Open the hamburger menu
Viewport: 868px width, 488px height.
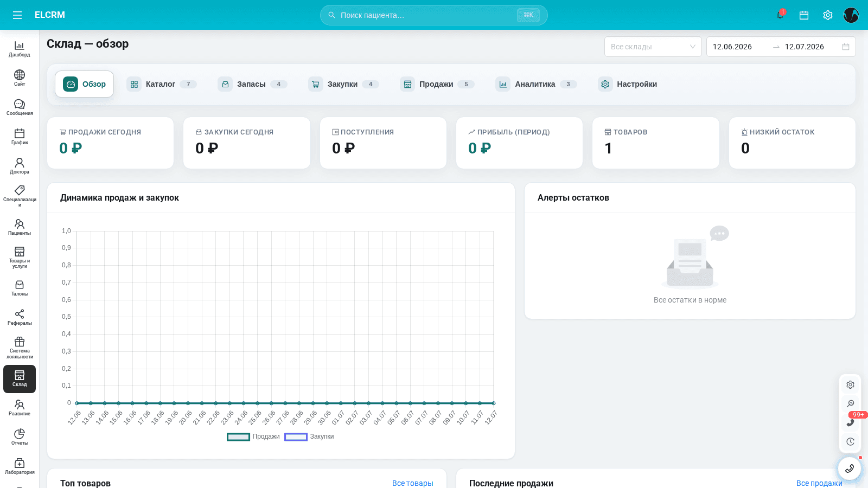17,15
